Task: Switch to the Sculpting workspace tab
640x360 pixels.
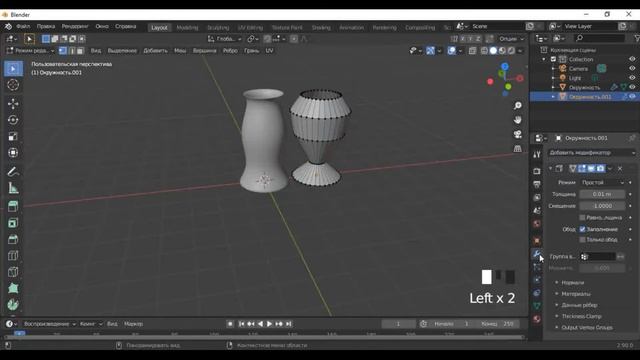Action: (x=218, y=27)
